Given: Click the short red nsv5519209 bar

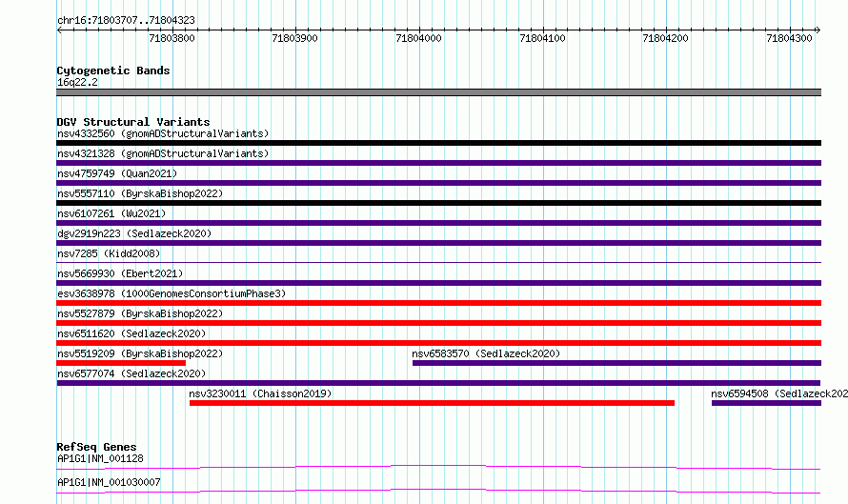Looking at the screenshot, I should (x=121, y=363).
